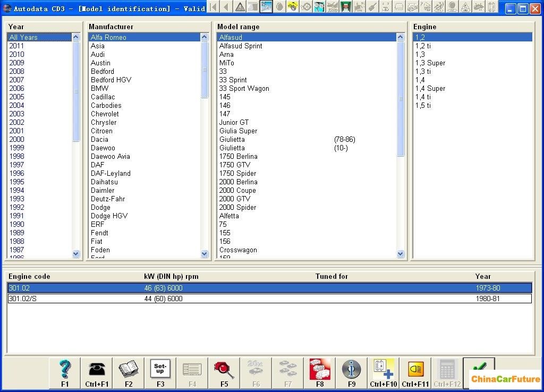Click the timing belt wheel icon in the toolbar

click(x=306, y=6)
